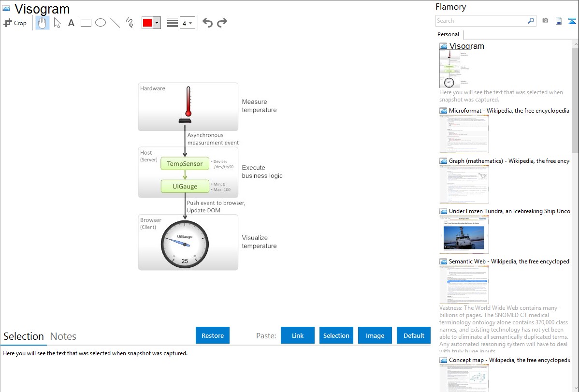The width and height of the screenshot is (579, 392).
Task: Click the snapshot list scroll-up arrow
Action: coord(576,44)
